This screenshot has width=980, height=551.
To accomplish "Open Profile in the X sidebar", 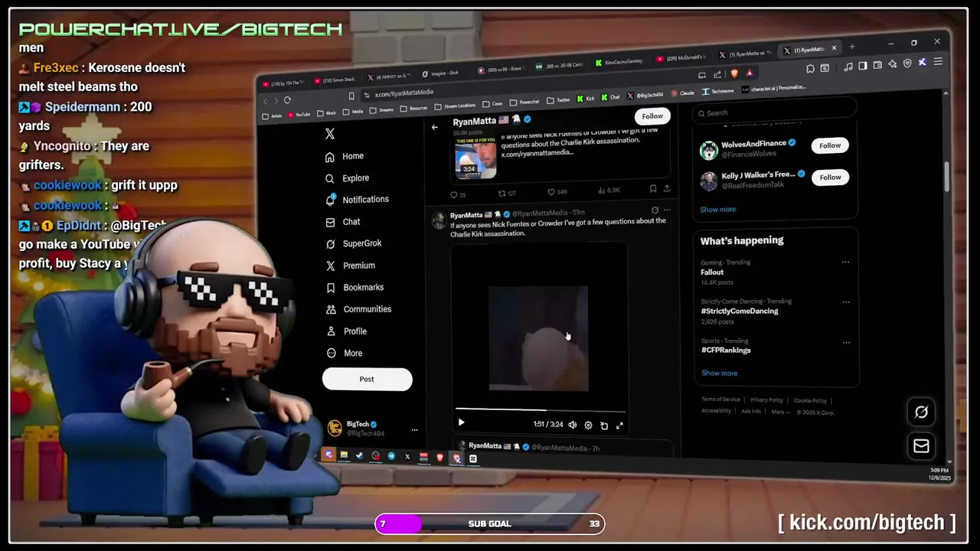I will tap(346, 331).
